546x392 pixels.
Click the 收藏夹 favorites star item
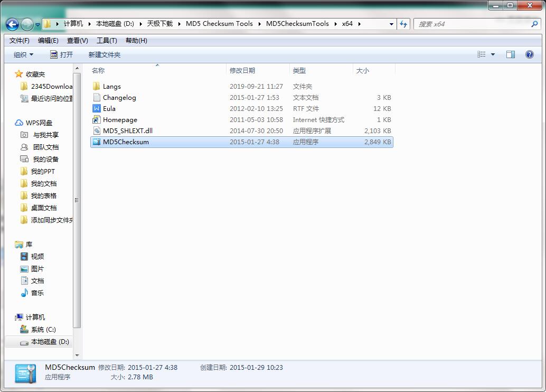point(30,74)
